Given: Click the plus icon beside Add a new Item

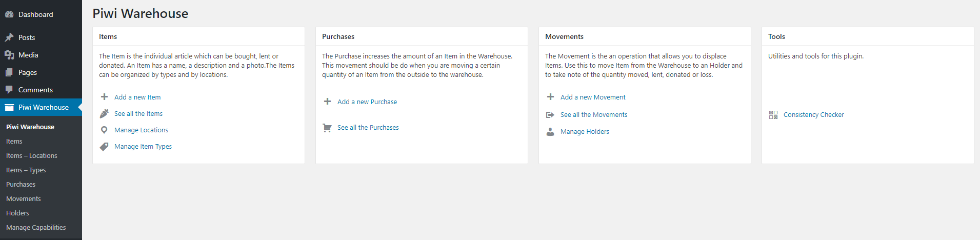Looking at the screenshot, I should point(104,97).
